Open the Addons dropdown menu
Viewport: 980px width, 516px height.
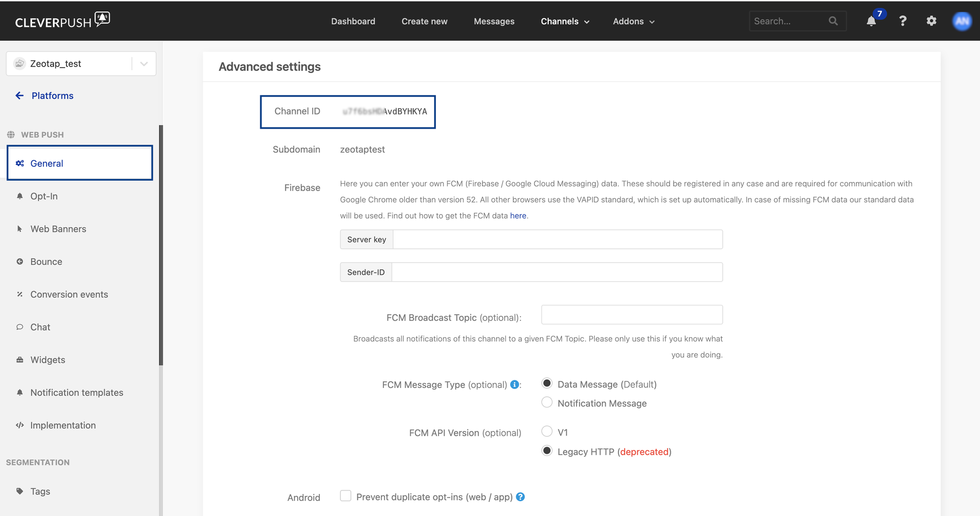[x=634, y=22]
